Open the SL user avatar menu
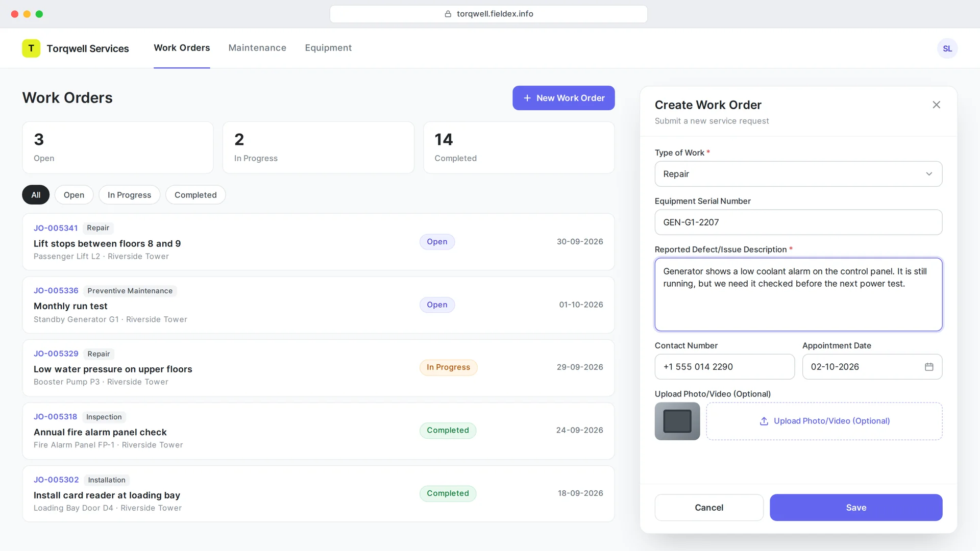Image resolution: width=980 pixels, height=551 pixels. [x=947, y=48]
